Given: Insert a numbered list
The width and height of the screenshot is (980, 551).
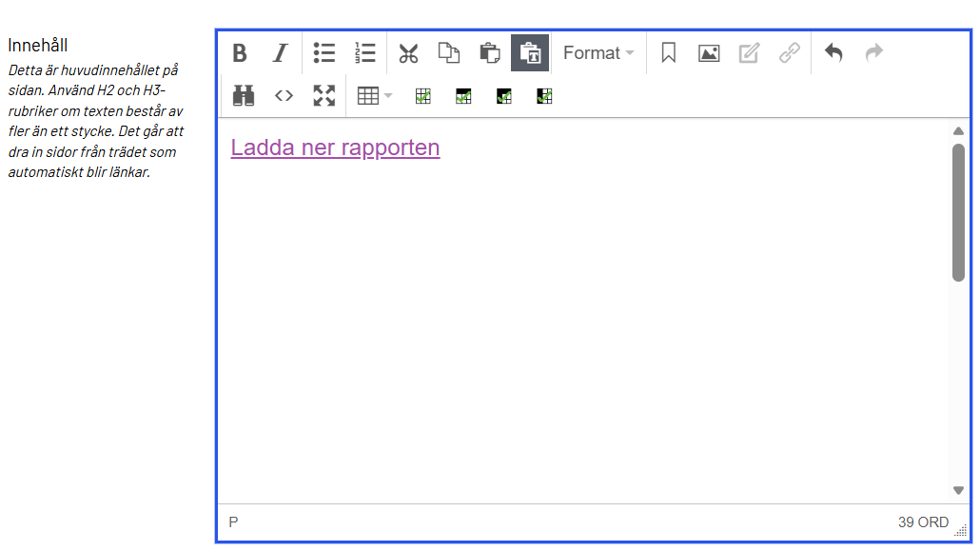Looking at the screenshot, I should tap(365, 53).
